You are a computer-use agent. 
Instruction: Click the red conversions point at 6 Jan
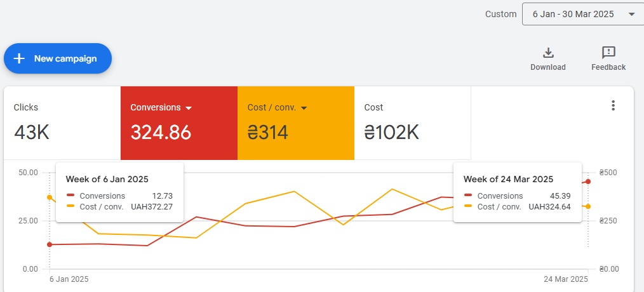click(50, 244)
